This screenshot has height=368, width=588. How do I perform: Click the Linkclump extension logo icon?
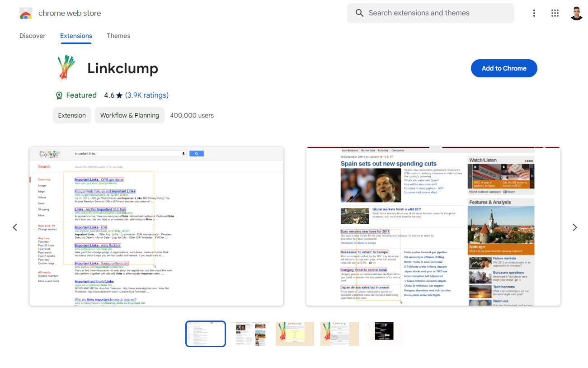[x=66, y=68]
